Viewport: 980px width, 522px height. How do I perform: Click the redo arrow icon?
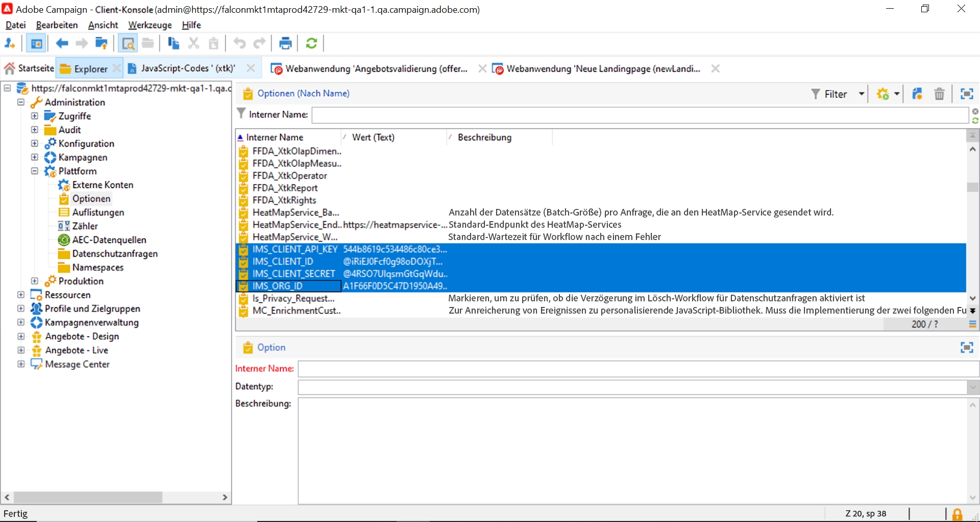pyautogui.click(x=260, y=43)
